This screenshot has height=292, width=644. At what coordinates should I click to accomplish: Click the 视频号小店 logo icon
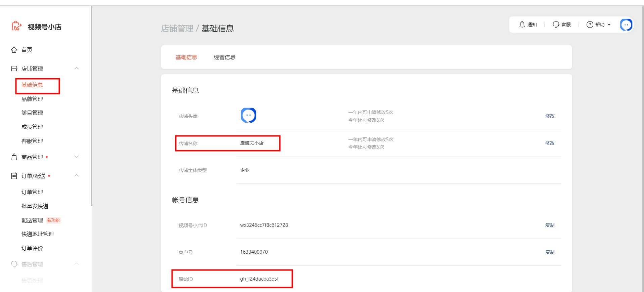(x=16, y=26)
